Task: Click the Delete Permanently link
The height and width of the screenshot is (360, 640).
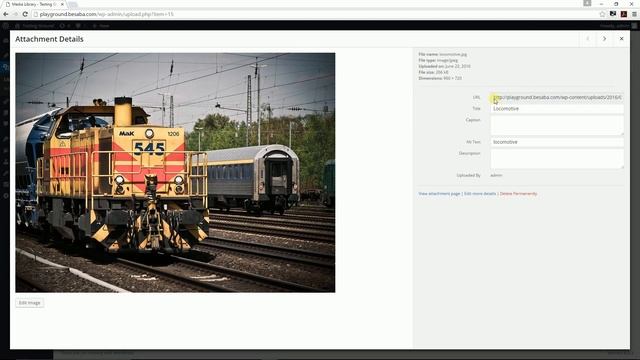Action: [x=518, y=193]
